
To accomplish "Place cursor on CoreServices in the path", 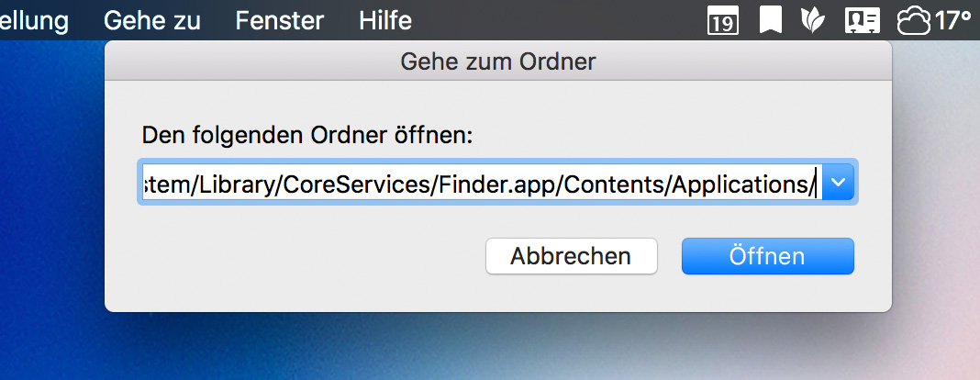I will pos(373,184).
